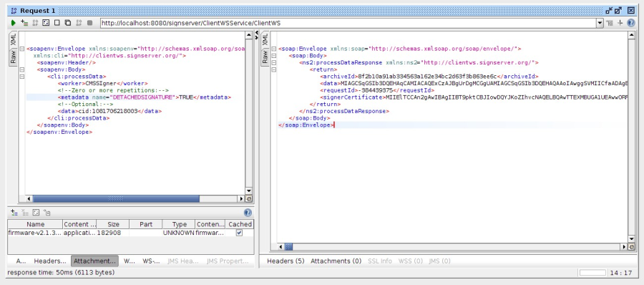This screenshot has width=644, height=285.
Task: Click response vertical scrollbar down arrow
Action: click(632, 239)
